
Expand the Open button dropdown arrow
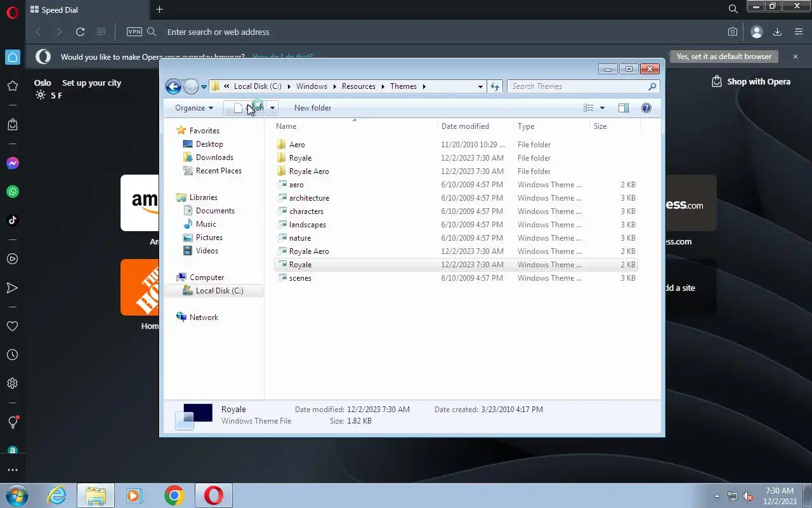(272, 108)
